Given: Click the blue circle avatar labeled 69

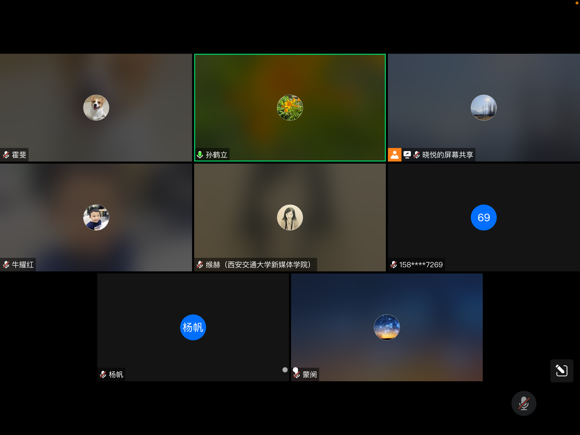Looking at the screenshot, I should coord(484,218).
